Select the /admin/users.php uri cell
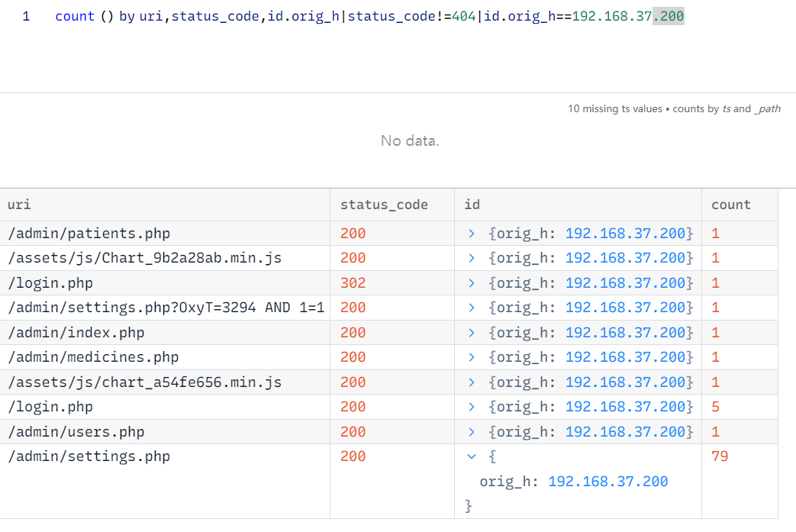Image resolution: width=796 pixels, height=532 pixels. [76, 432]
